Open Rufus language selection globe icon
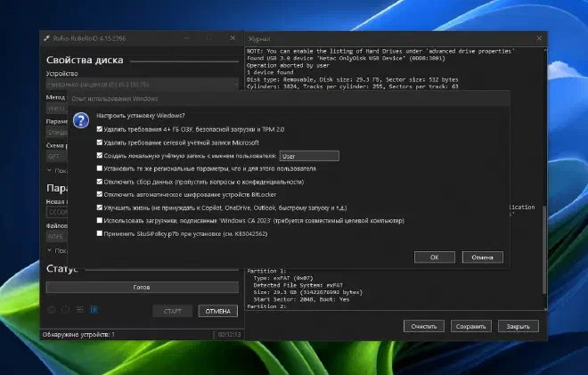The height and width of the screenshot is (375, 588). 52,310
